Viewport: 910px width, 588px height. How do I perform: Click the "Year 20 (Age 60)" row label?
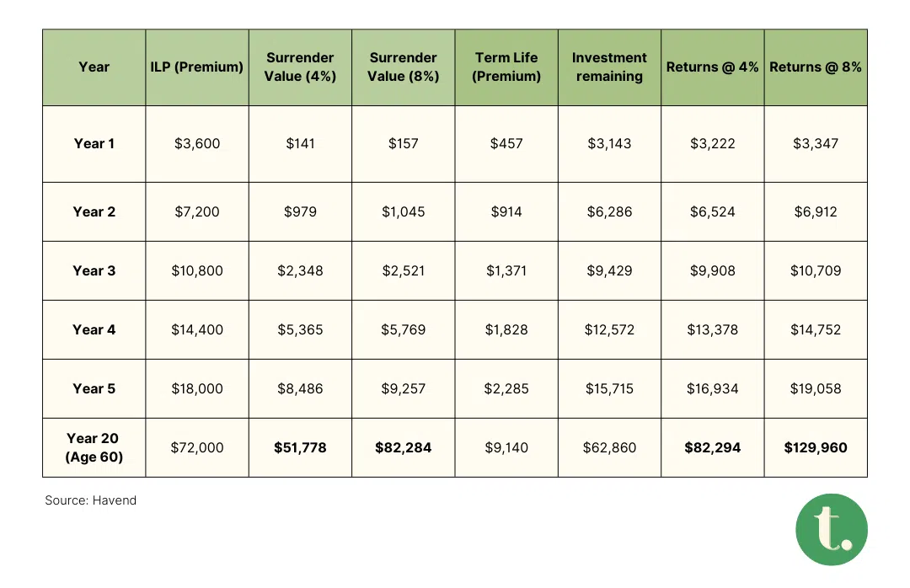click(94, 447)
